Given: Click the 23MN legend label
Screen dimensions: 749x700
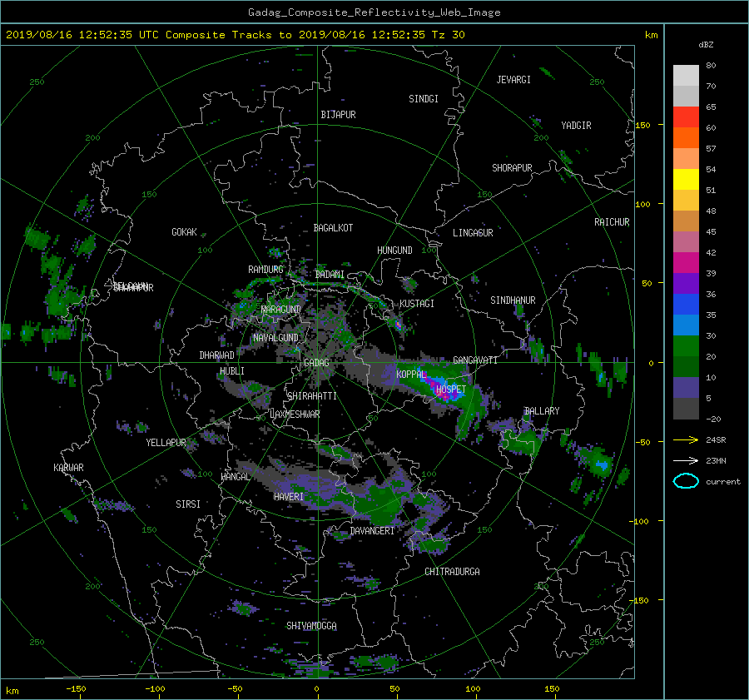Looking at the screenshot, I should click(716, 460).
